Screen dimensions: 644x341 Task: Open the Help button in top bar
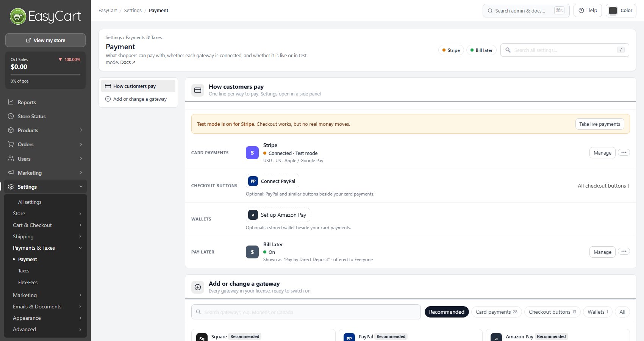click(588, 11)
